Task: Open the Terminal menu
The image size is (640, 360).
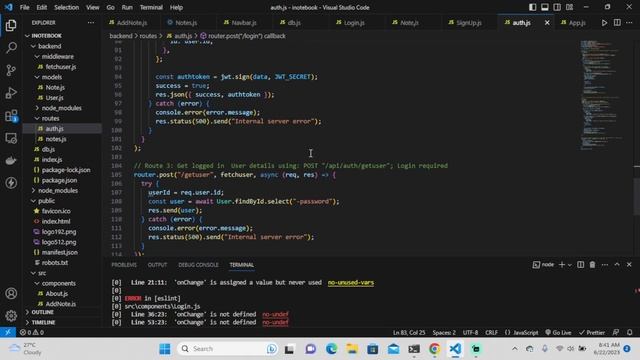Action: point(151,7)
